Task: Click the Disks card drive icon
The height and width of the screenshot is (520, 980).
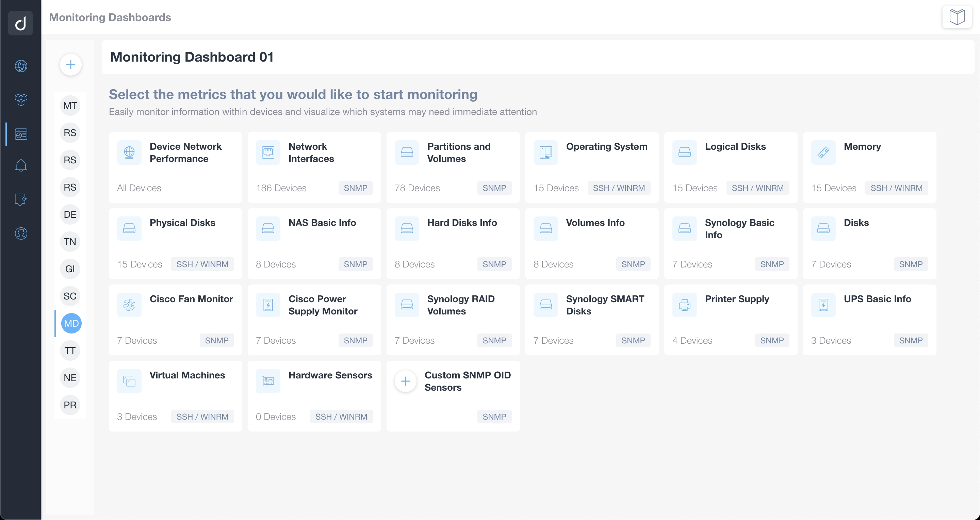Action: tap(823, 228)
